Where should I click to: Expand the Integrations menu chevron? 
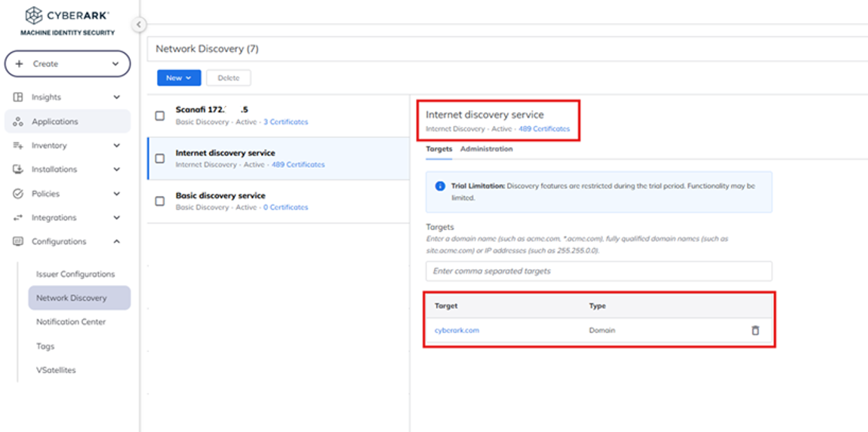(117, 217)
